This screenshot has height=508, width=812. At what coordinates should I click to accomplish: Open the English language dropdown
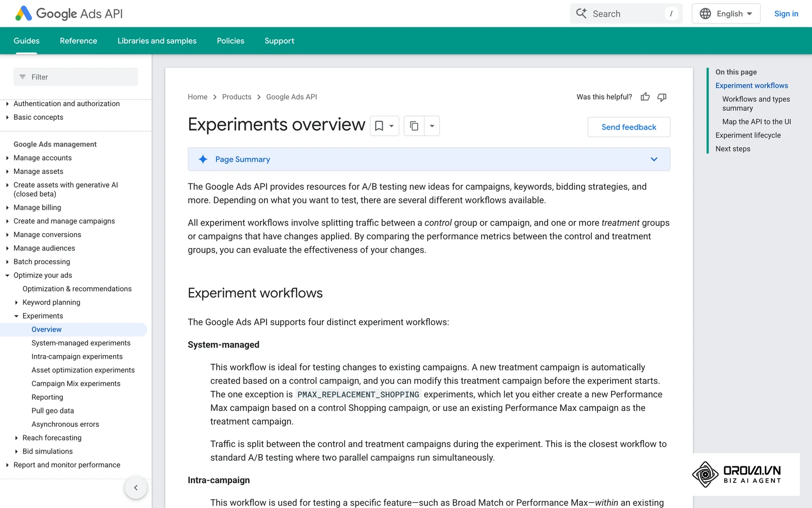(x=726, y=14)
